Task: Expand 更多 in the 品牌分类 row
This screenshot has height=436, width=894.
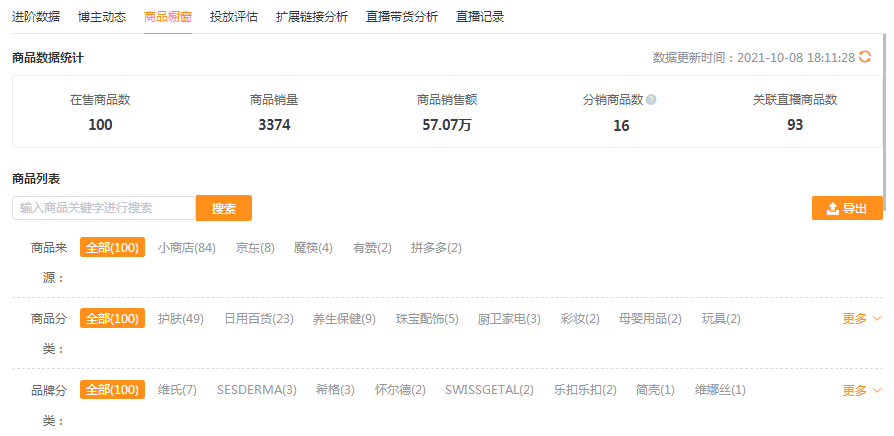Action: click(861, 390)
